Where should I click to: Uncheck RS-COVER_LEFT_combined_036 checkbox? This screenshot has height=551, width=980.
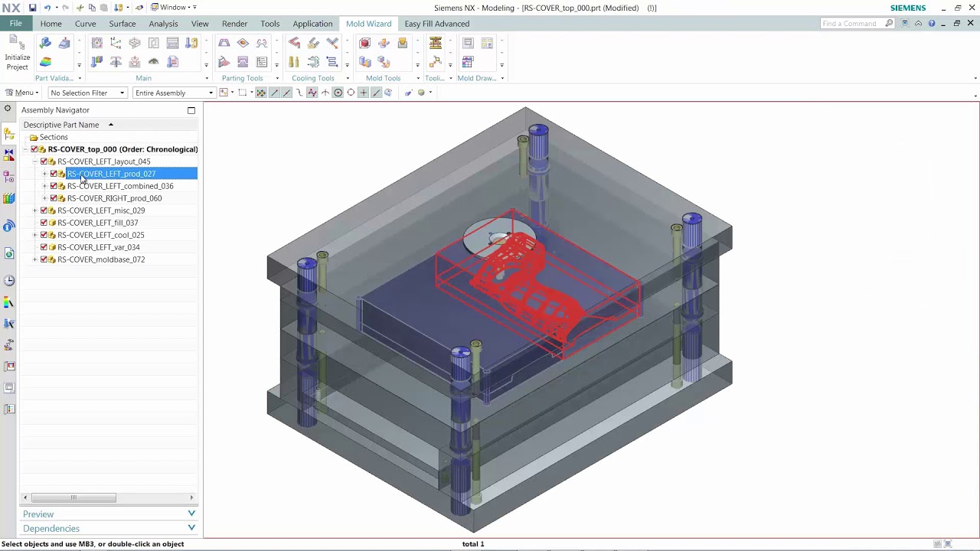coord(54,186)
